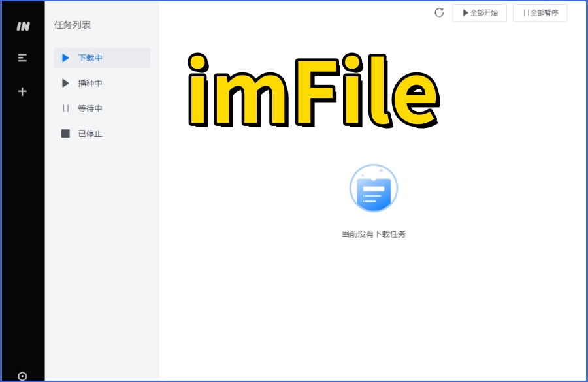Select the 已停止 task category
The height and width of the screenshot is (382, 588).
click(x=102, y=133)
